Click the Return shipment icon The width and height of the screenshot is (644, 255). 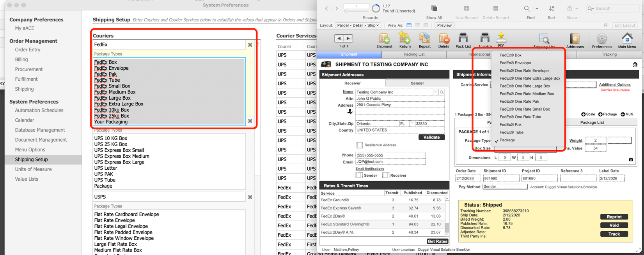(404, 38)
